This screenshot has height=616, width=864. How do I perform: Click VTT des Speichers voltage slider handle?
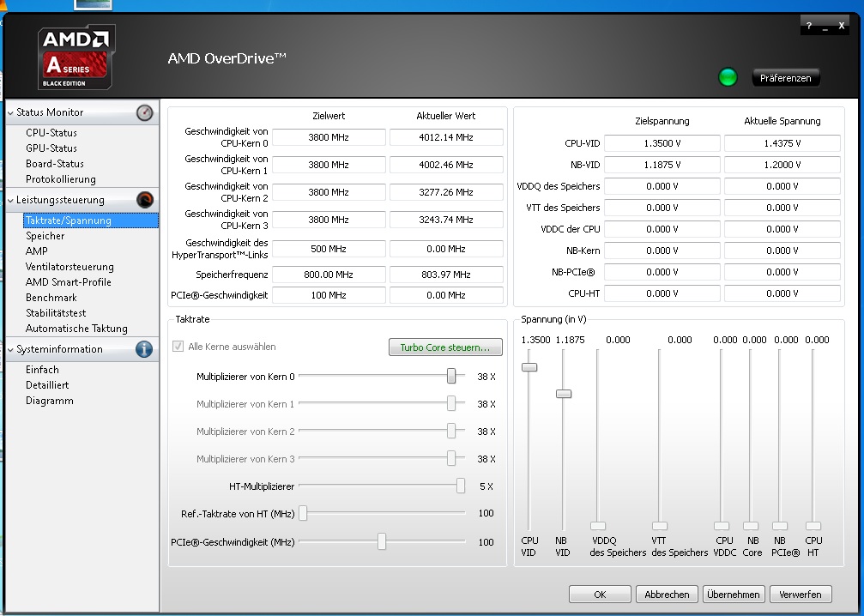[660, 526]
